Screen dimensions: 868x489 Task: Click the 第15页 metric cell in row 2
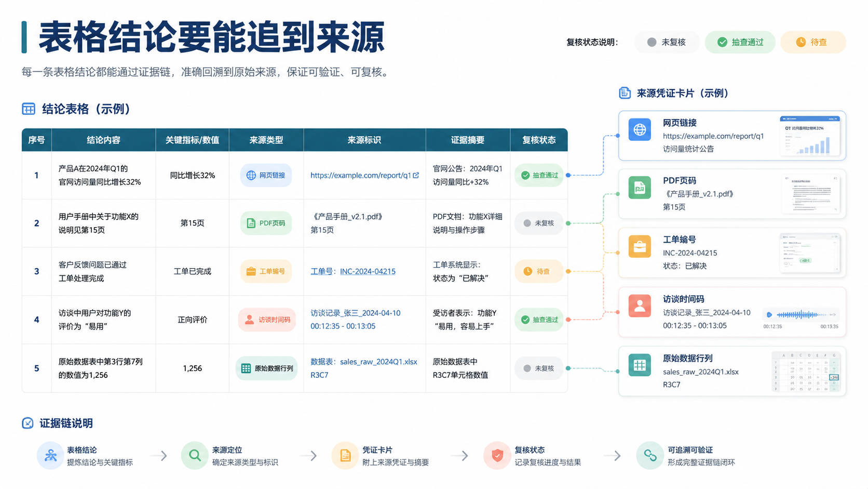[x=192, y=223]
